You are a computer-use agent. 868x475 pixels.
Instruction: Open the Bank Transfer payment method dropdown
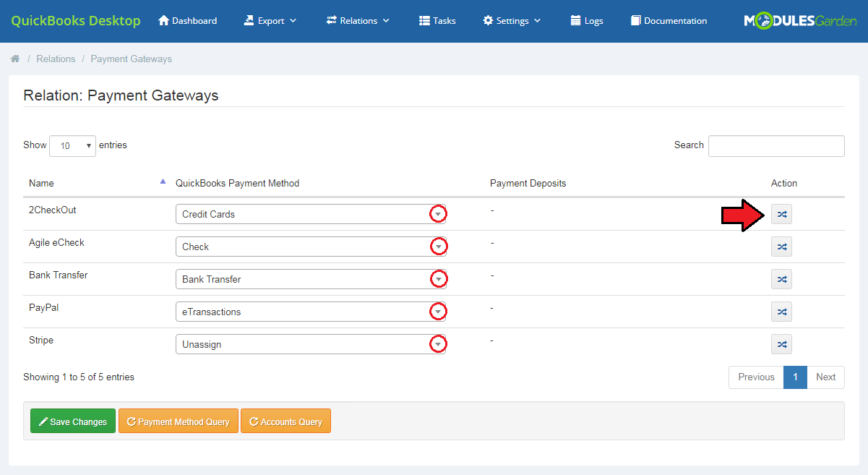pos(311,279)
